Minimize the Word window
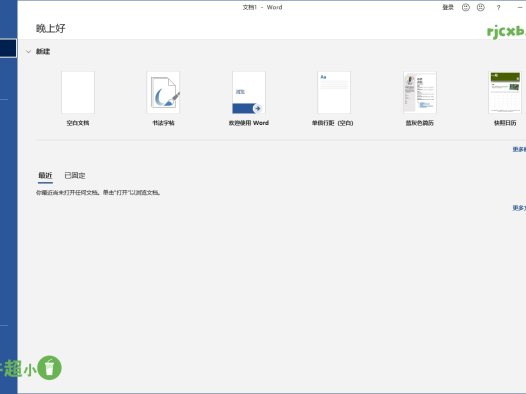 click(520, 7)
